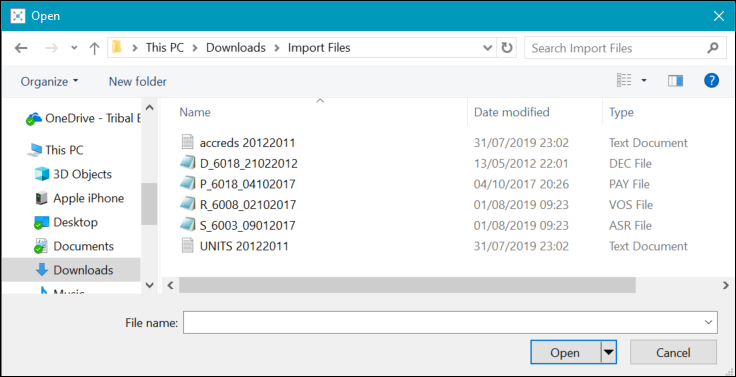This screenshot has height=377, width=736.
Task: Expand the Open button split arrow
Action: [609, 353]
